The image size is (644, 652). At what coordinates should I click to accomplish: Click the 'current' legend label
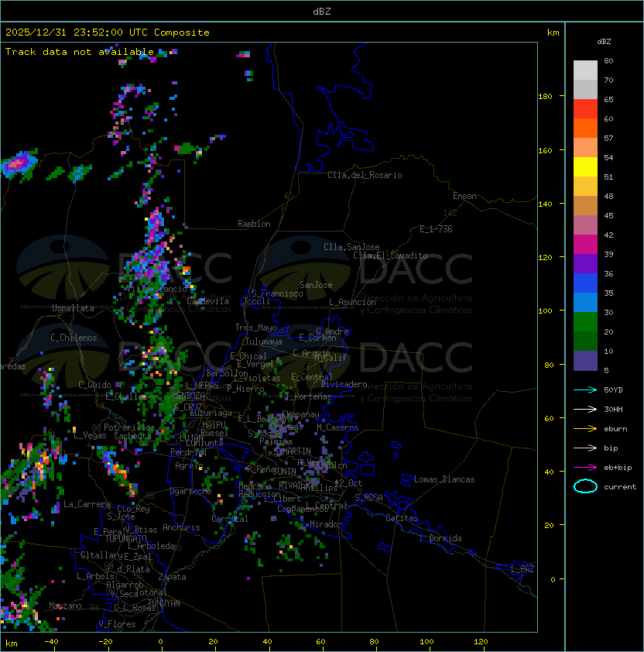coord(620,487)
